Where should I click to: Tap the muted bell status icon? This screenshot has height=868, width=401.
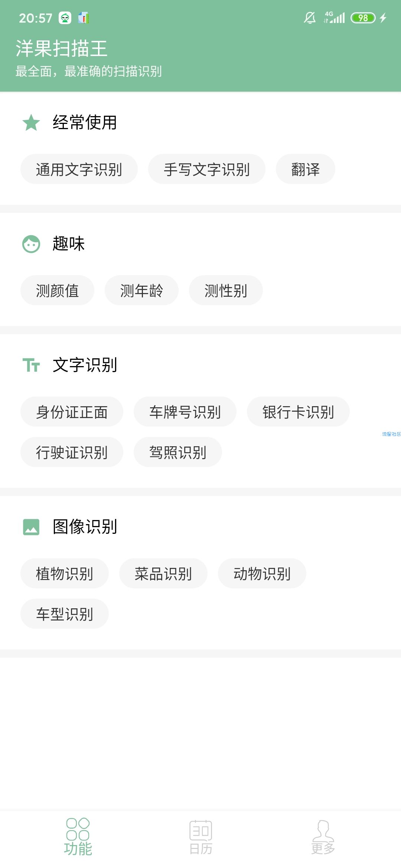[x=310, y=17]
